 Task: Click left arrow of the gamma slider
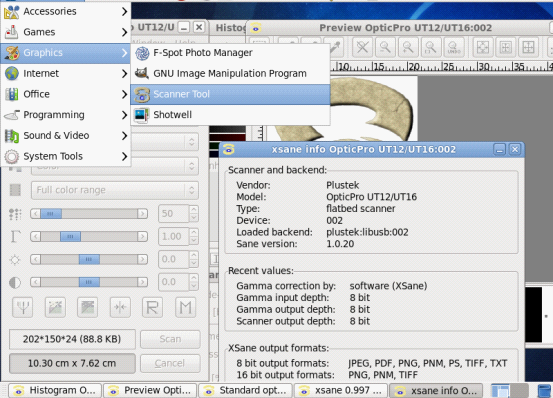35,237
